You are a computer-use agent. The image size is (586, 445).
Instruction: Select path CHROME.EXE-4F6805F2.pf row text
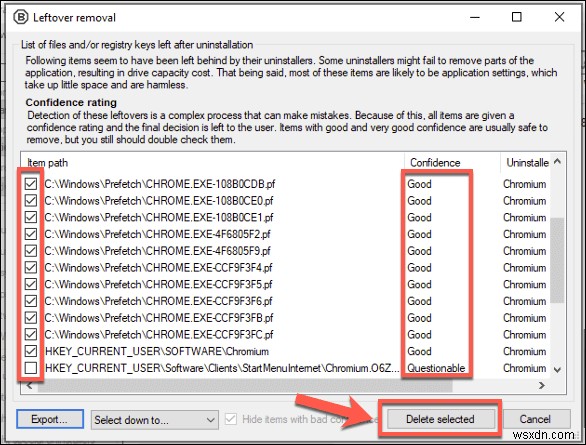pos(157,234)
